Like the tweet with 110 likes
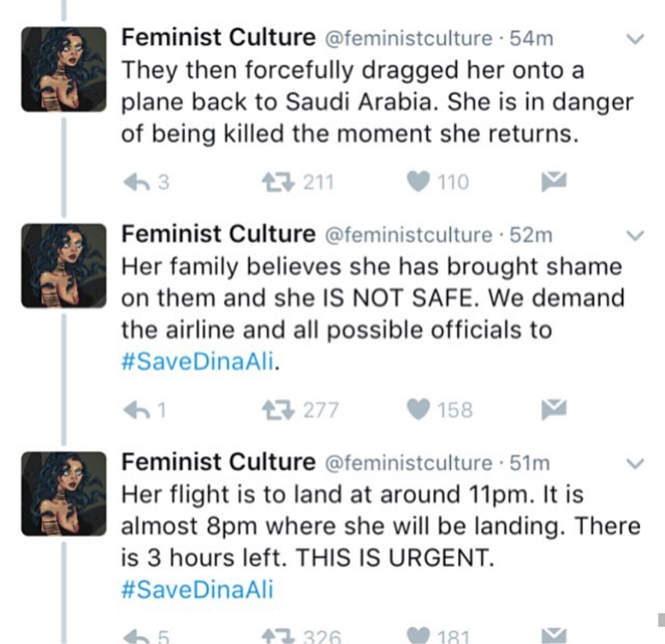 click(x=418, y=182)
